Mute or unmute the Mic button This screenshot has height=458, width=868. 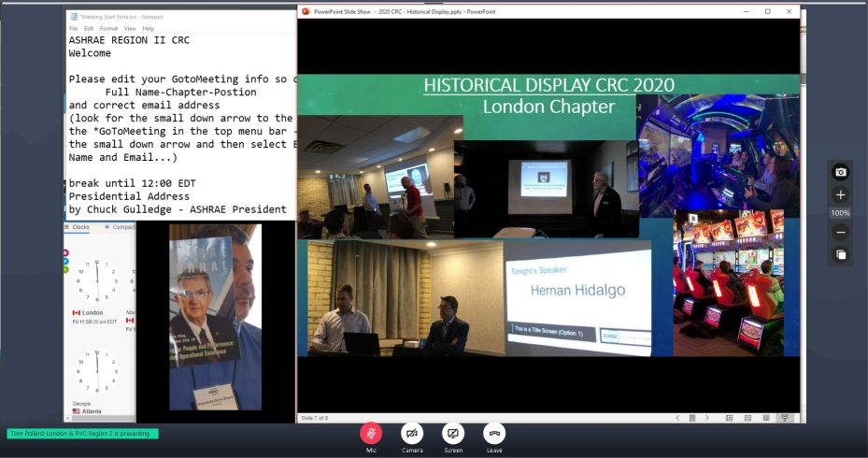(x=371, y=434)
